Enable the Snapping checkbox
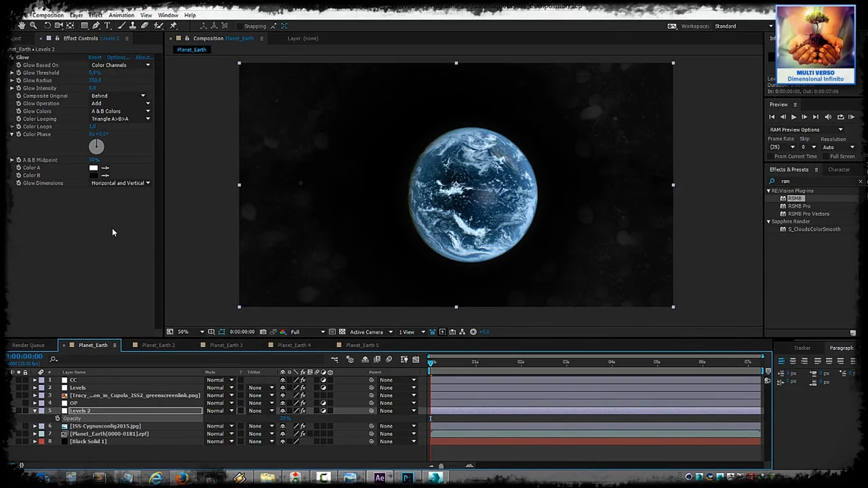 [239, 26]
